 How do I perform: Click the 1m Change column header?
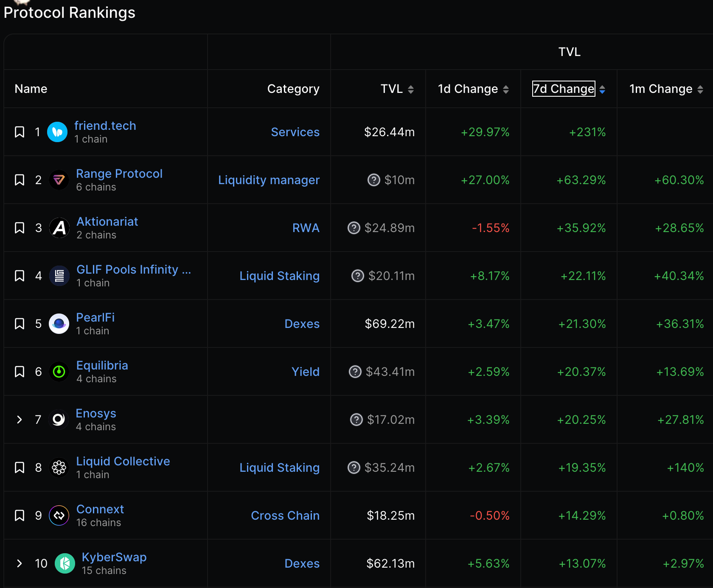661,89
